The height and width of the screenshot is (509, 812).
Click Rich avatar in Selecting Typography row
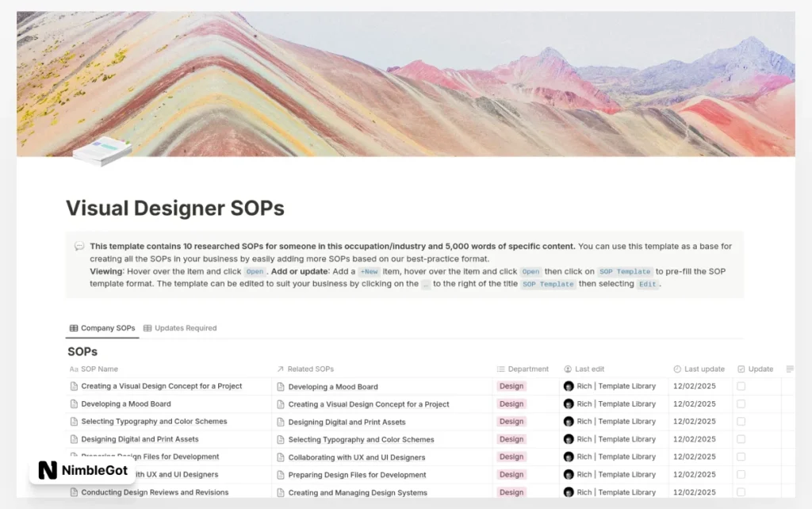click(x=569, y=421)
